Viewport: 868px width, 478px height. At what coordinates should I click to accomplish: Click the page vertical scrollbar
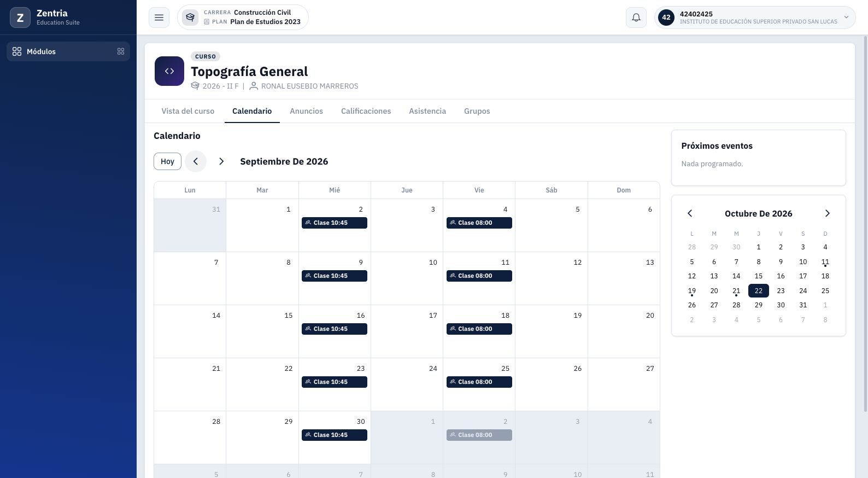tap(865, 224)
